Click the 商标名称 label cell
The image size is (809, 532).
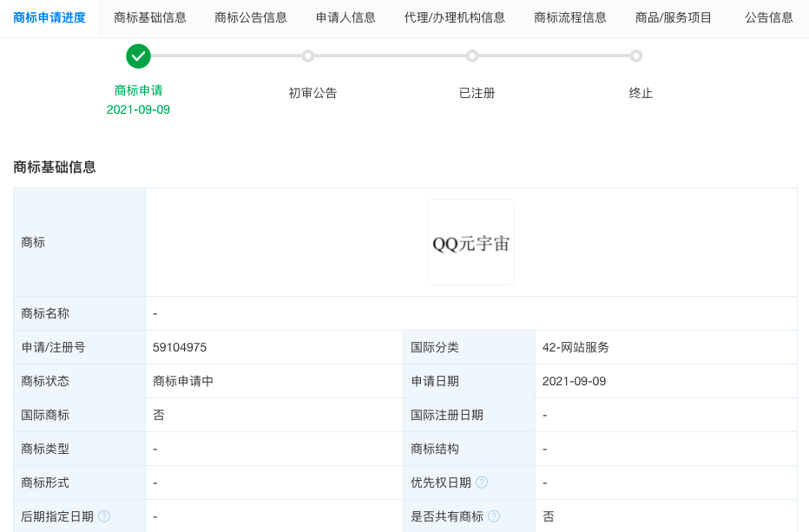[x=80, y=313]
